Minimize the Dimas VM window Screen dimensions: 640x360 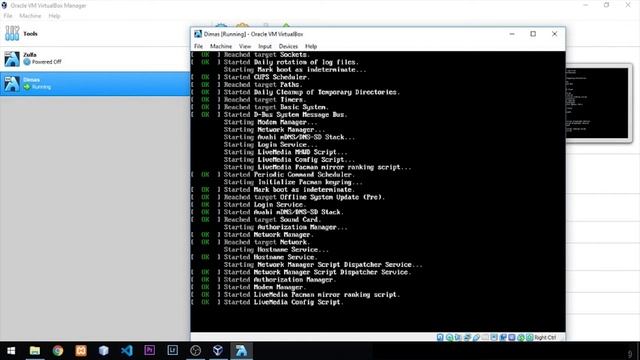(x=512, y=34)
